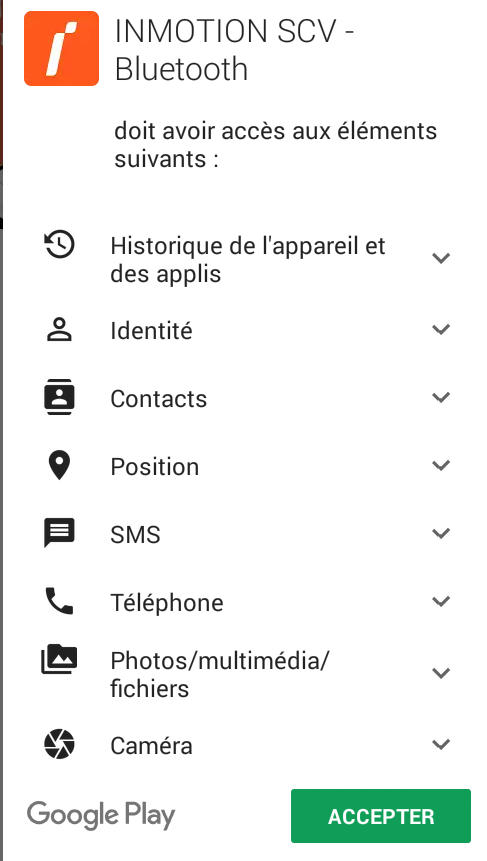Expand the Historique de l'appareil chevron
The height and width of the screenshot is (861, 487).
click(x=441, y=258)
